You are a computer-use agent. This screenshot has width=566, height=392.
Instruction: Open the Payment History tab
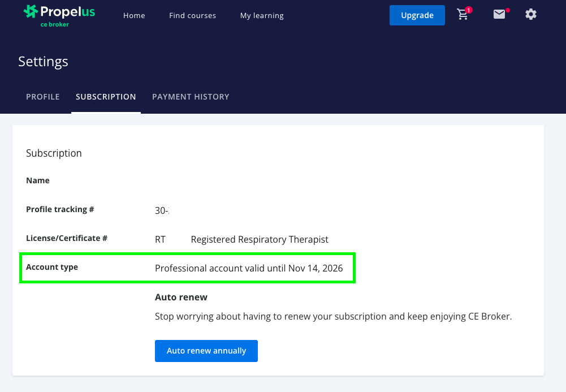click(191, 97)
